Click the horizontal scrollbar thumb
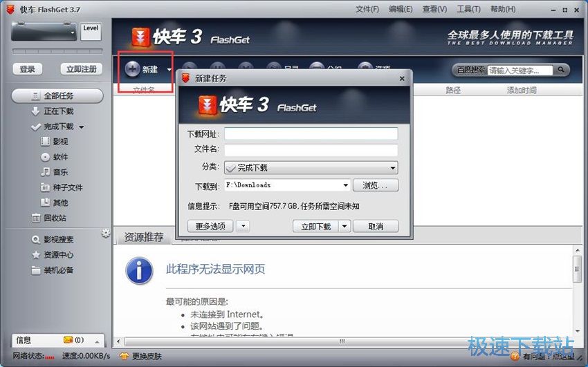Image resolution: width=588 pixels, height=367 pixels. tap(342, 341)
